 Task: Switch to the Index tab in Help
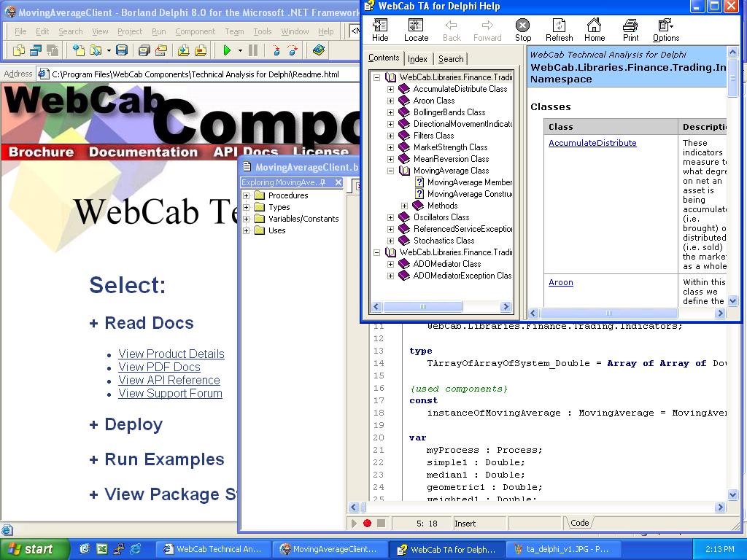tap(417, 58)
